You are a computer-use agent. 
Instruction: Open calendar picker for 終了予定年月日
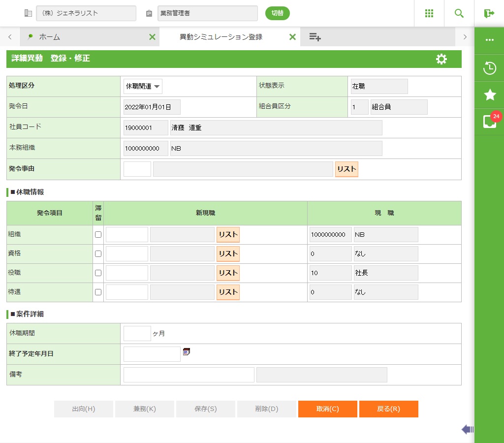(186, 351)
